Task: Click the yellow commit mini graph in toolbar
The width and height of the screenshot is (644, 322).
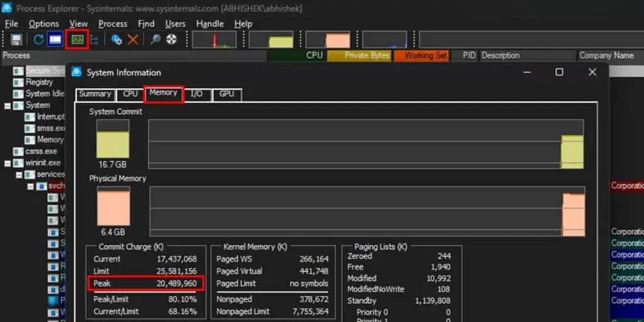Action: (271, 40)
